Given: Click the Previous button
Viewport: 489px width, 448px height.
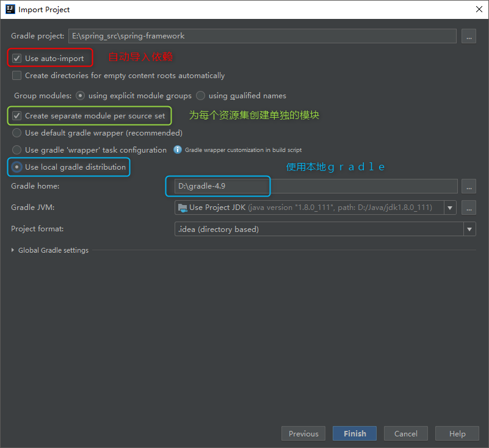Looking at the screenshot, I should pyautogui.click(x=303, y=433).
